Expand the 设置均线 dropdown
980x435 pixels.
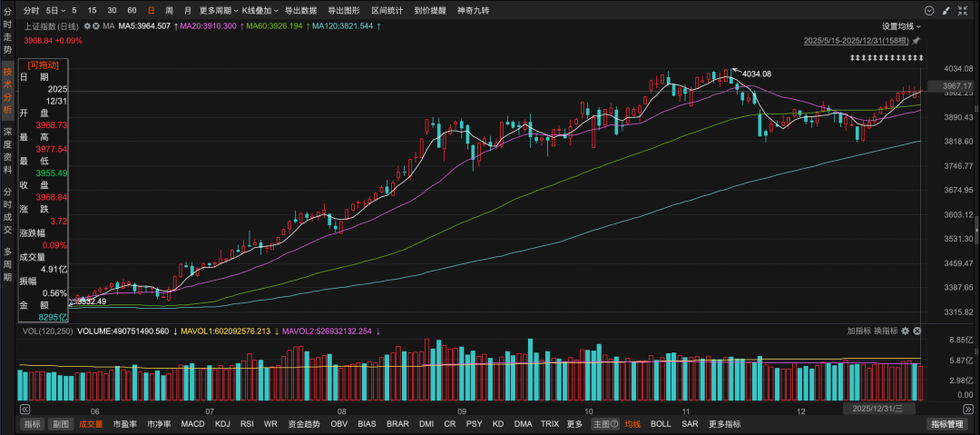(x=900, y=26)
